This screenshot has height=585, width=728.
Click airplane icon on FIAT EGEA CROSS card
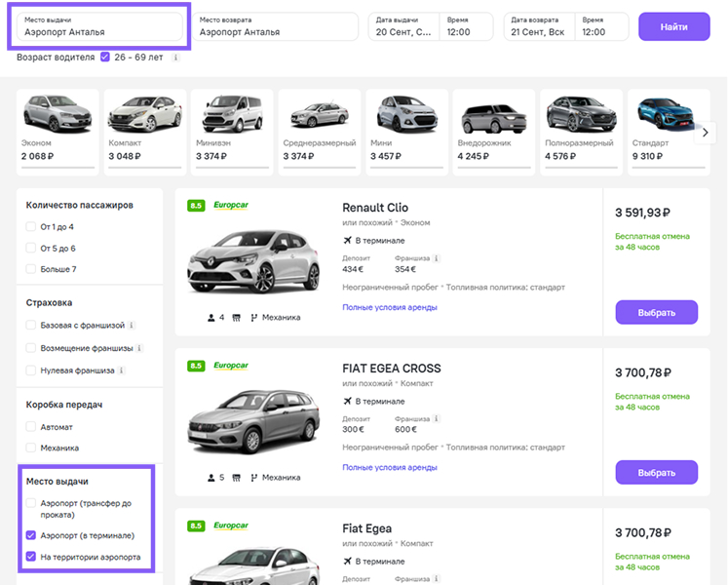pos(347,401)
